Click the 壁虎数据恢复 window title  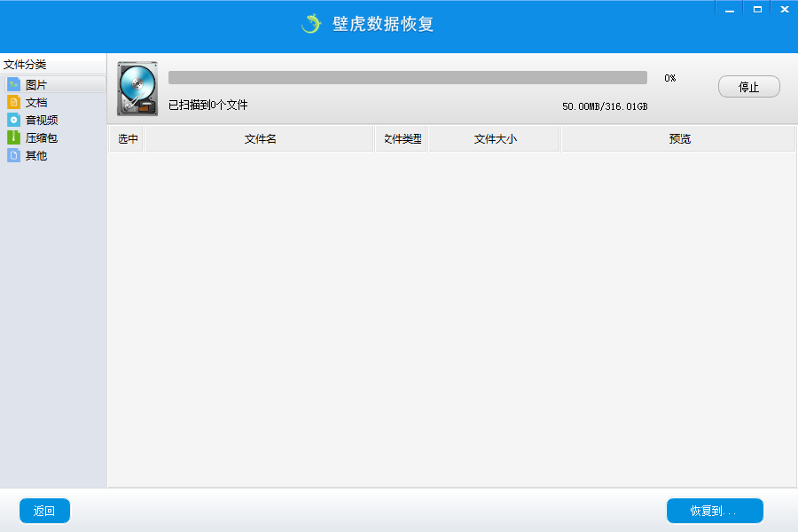click(383, 24)
